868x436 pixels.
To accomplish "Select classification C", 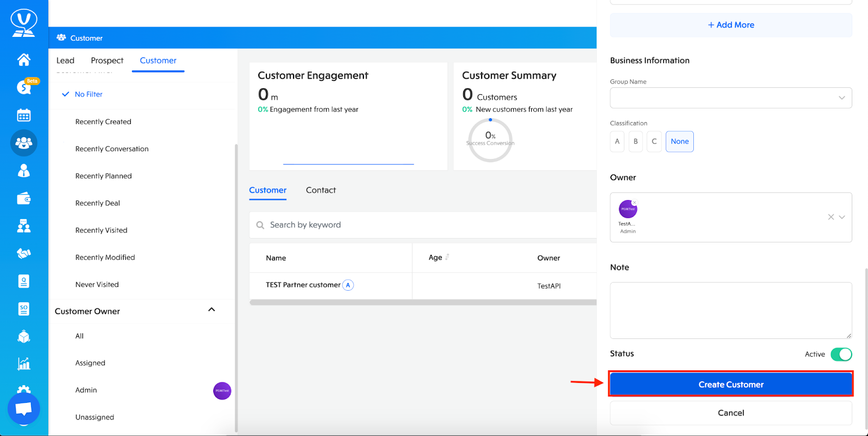I will pos(654,142).
